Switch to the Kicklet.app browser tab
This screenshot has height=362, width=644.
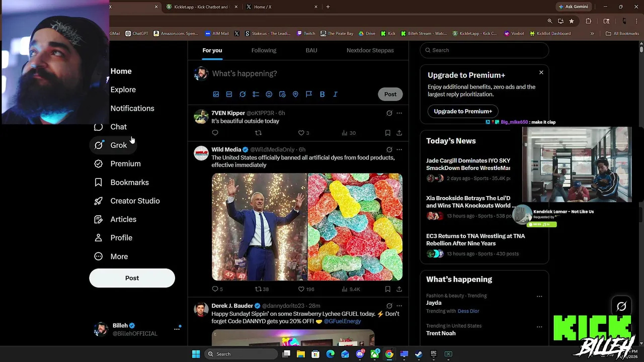[201, 7]
